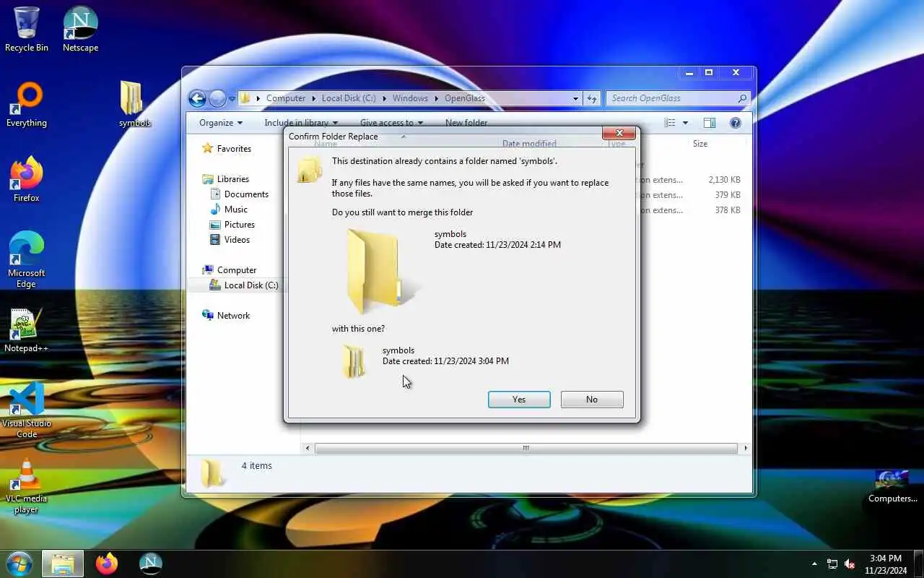Image resolution: width=924 pixels, height=578 pixels.
Task: Change view using the views icon
Action: point(669,123)
